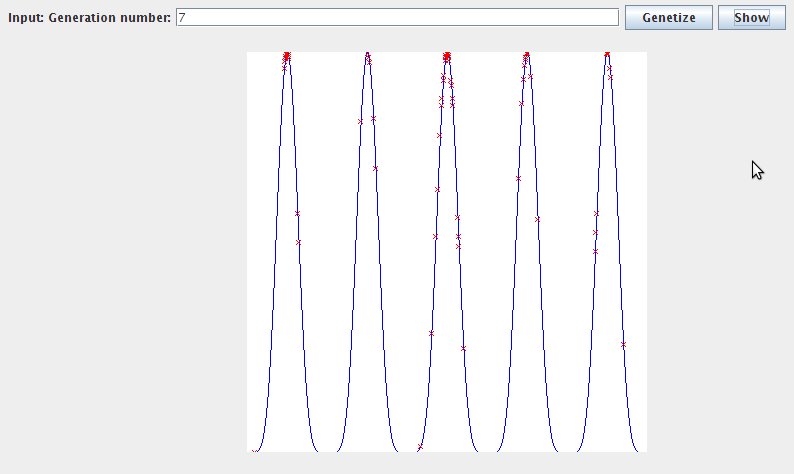Click the red markers at the fourth peak's top
Viewport: 794px width, 474px height.
coord(526,56)
